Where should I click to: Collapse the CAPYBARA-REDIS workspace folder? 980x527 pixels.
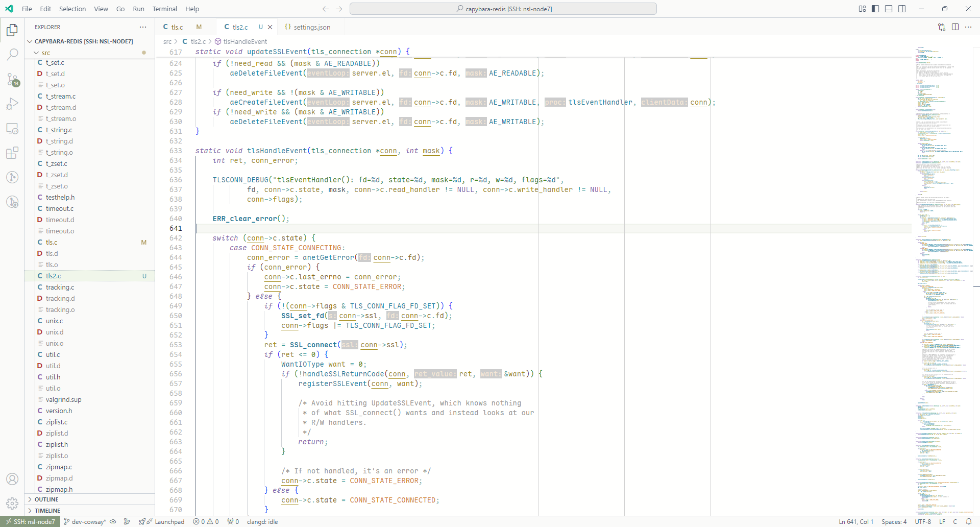(90, 41)
